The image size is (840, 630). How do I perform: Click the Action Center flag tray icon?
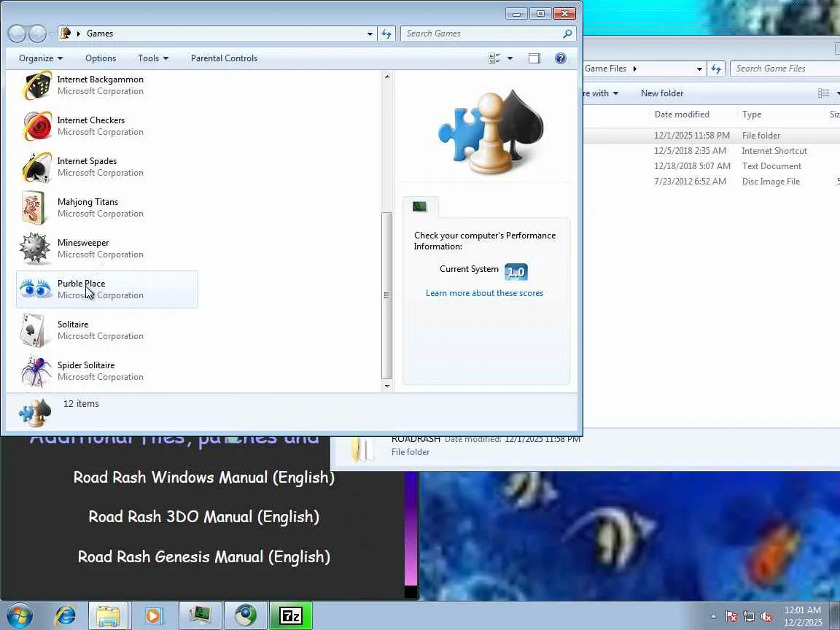(731, 617)
